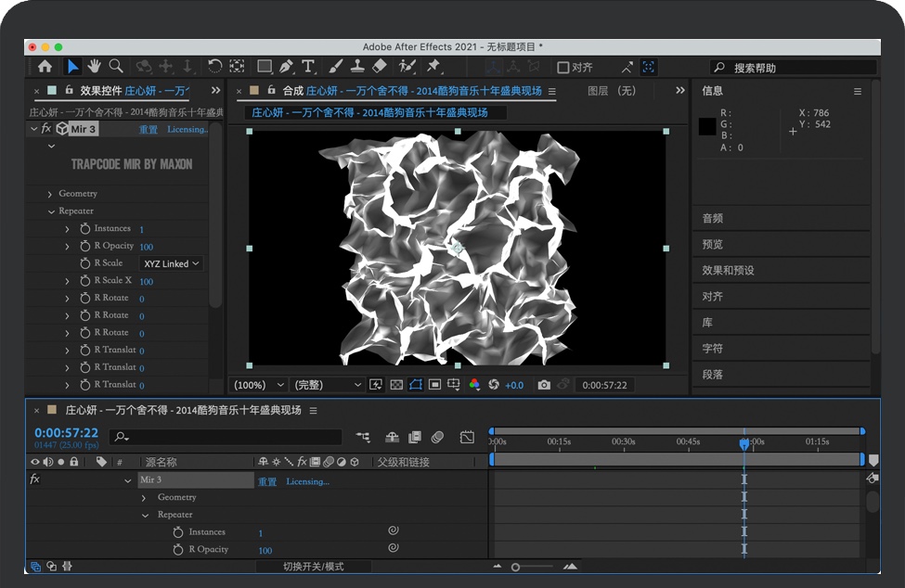Take a snapshot with camera icon
Image resolution: width=905 pixels, height=588 pixels.
click(x=544, y=385)
